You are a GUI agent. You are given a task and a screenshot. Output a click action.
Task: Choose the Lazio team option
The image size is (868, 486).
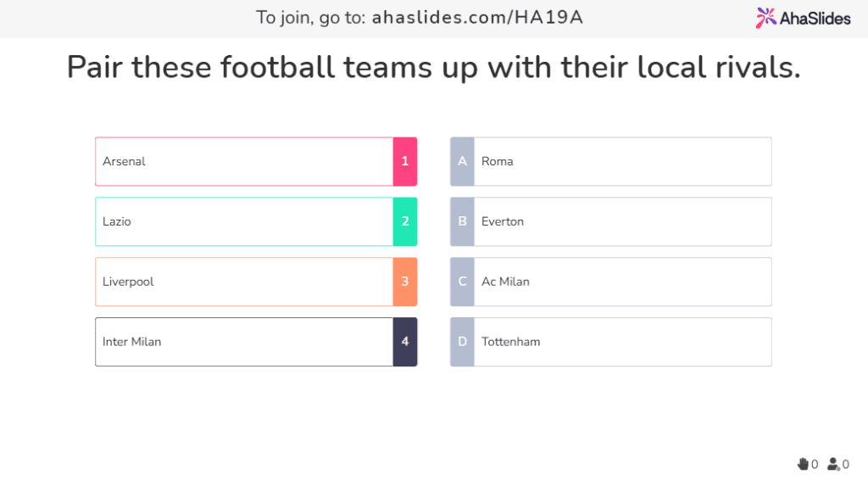tap(244, 221)
